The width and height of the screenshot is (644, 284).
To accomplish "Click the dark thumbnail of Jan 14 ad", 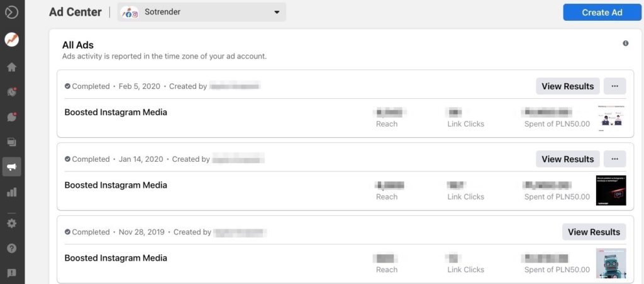I will pyautogui.click(x=611, y=190).
